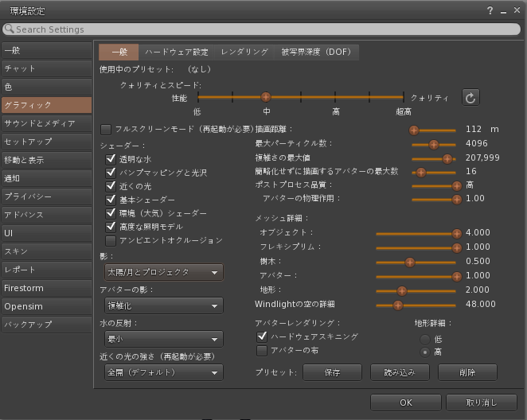Viewport: 527px width, 420px height.
Task: Disable 透明な水 shader checkbox
Action: (111, 159)
